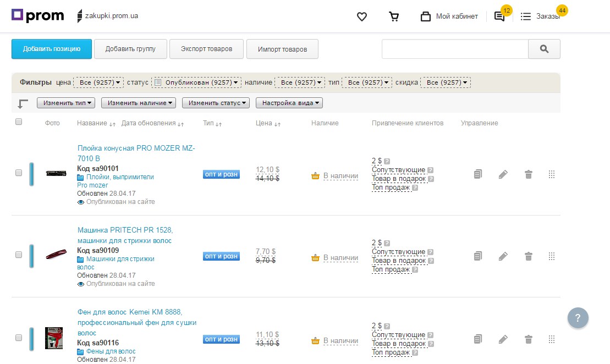Viewport: 610px width, 364px height.
Task: Delete the Машинка PRITECH PR 1528 item
Action: click(528, 256)
